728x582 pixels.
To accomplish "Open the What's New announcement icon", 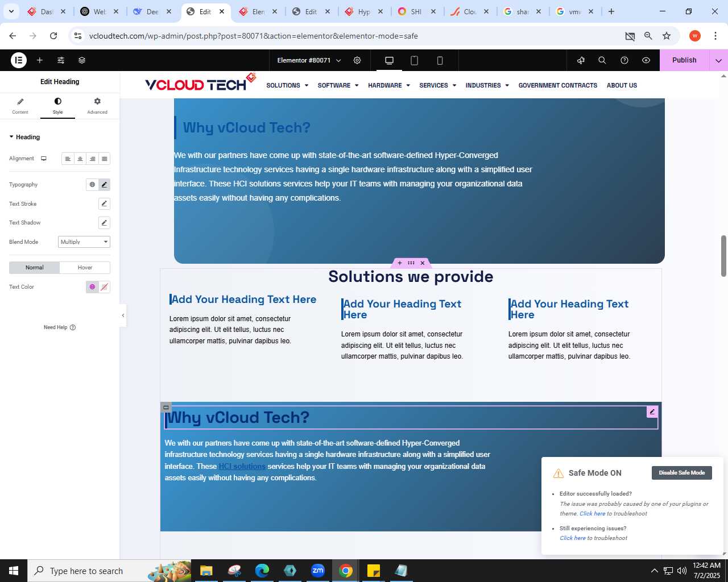I will pos(581,60).
